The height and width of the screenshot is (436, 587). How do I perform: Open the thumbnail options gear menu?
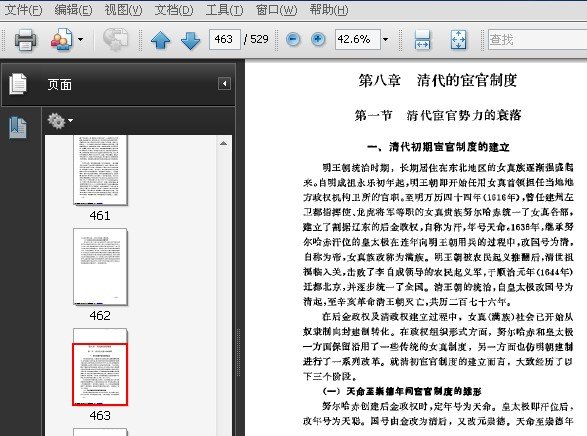[60, 121]
